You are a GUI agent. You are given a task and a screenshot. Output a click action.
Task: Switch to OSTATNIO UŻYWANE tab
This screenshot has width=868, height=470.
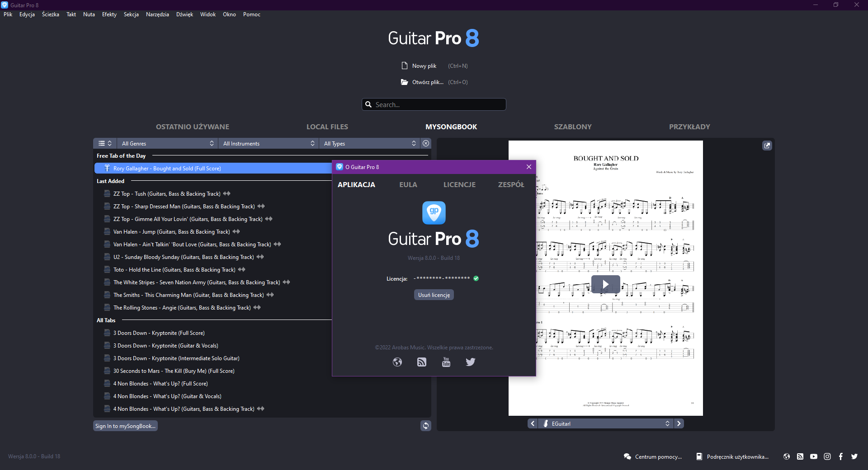tap(193, 127)
